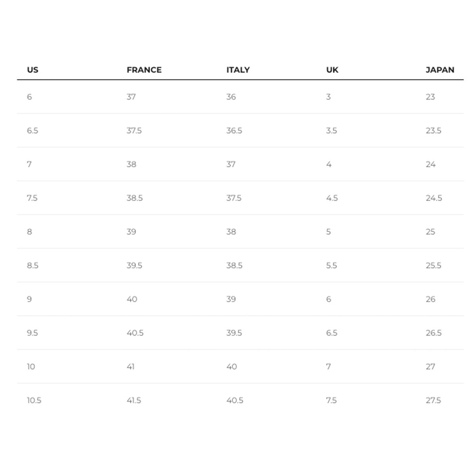Click the UK column header
The image size is (476, 476).
(332, 70)
